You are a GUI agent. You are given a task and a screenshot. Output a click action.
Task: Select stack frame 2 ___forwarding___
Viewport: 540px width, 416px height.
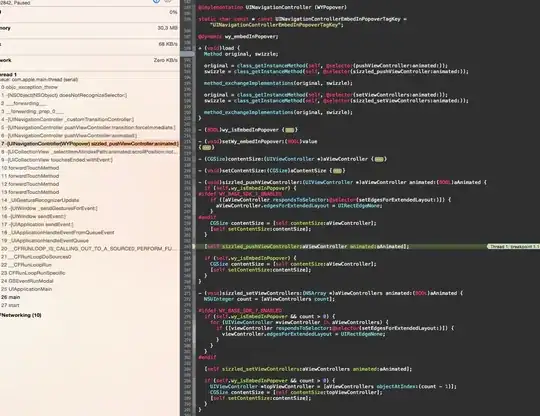coord(24,103)
